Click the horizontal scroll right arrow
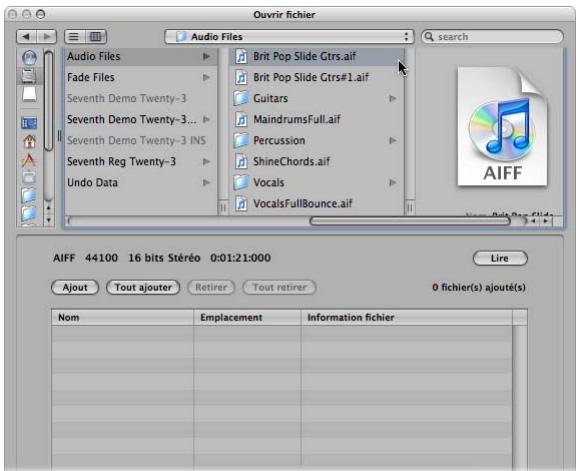This screenshot has width=576, height=471. point(546,221)
